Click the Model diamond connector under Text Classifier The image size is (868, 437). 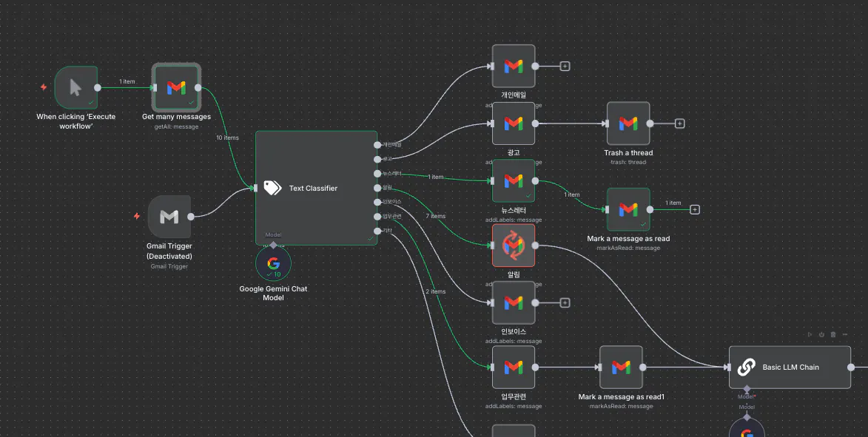coord(273,245)
